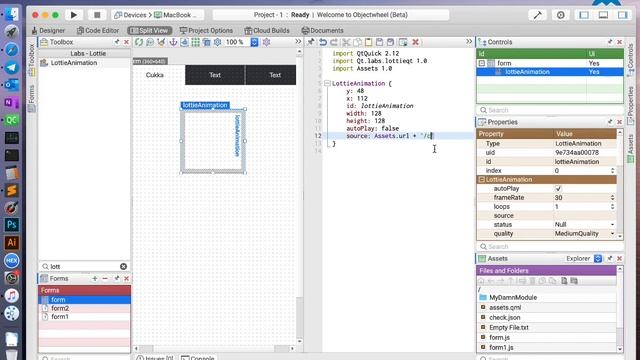The image size is (640, 360).
Task: Select the Cukka tab on the form canvas
Action: [155, 75]
